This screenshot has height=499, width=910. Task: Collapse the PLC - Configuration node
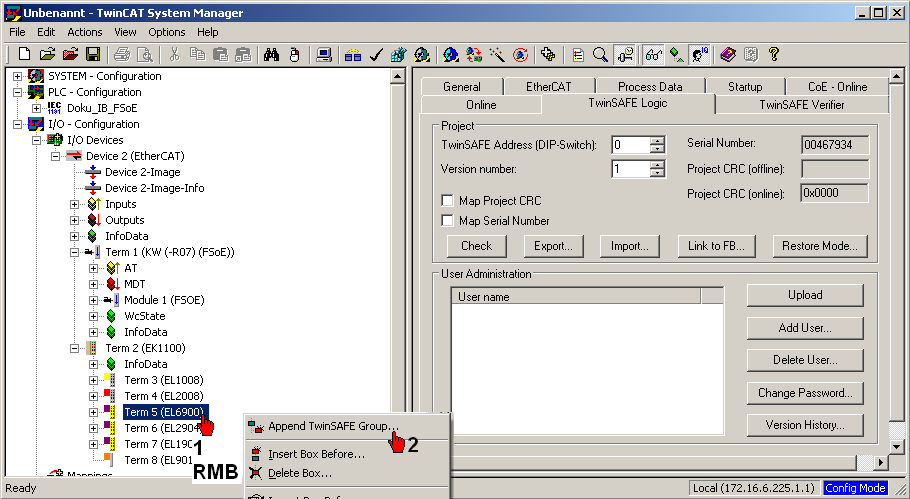(17, 92)
